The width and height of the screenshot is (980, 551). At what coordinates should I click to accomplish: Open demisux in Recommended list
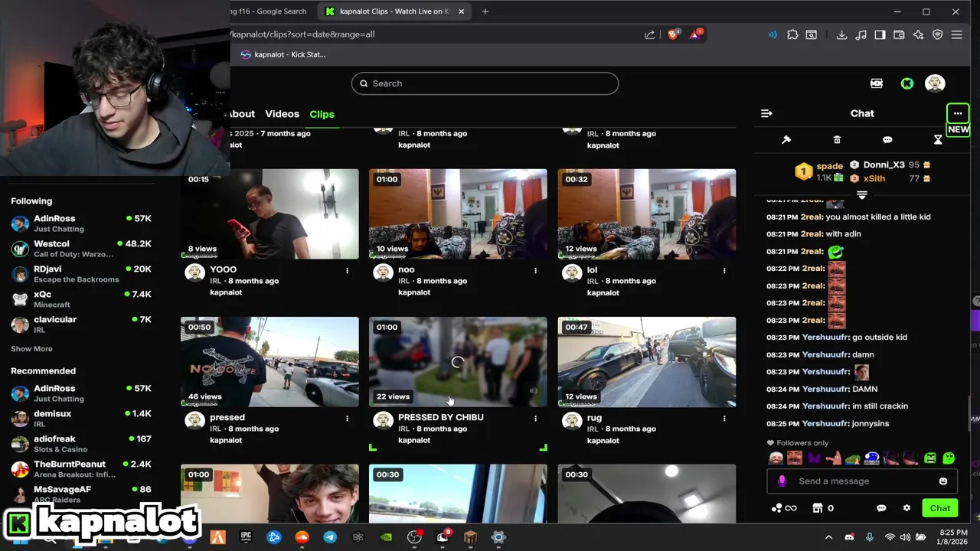point(80,419)
